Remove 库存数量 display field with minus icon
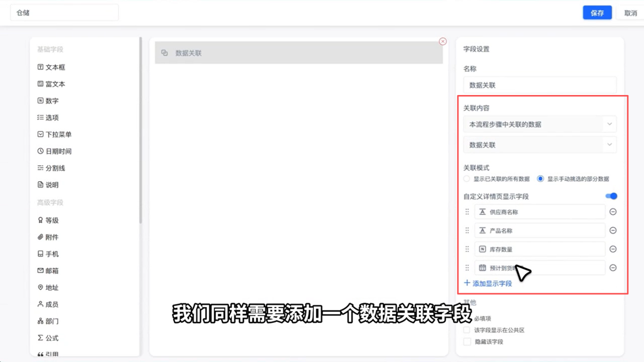Viewport: 644px width, 362px height. (613, 249)
